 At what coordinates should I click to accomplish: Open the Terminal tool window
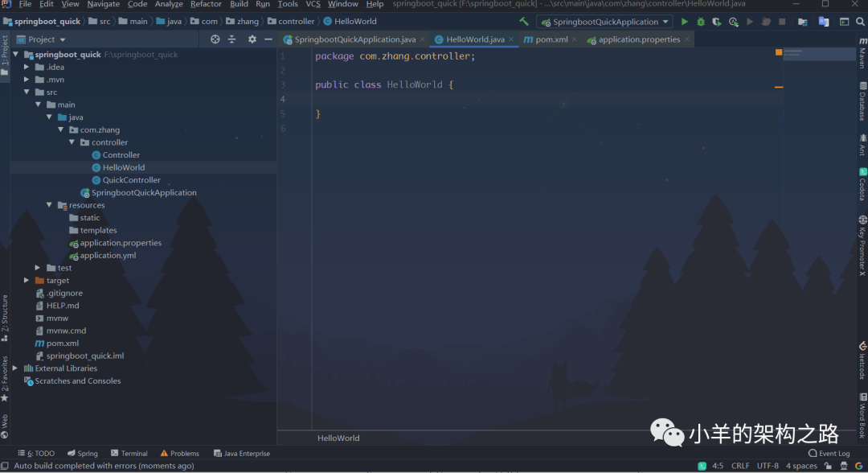click(x=129, y=453)
